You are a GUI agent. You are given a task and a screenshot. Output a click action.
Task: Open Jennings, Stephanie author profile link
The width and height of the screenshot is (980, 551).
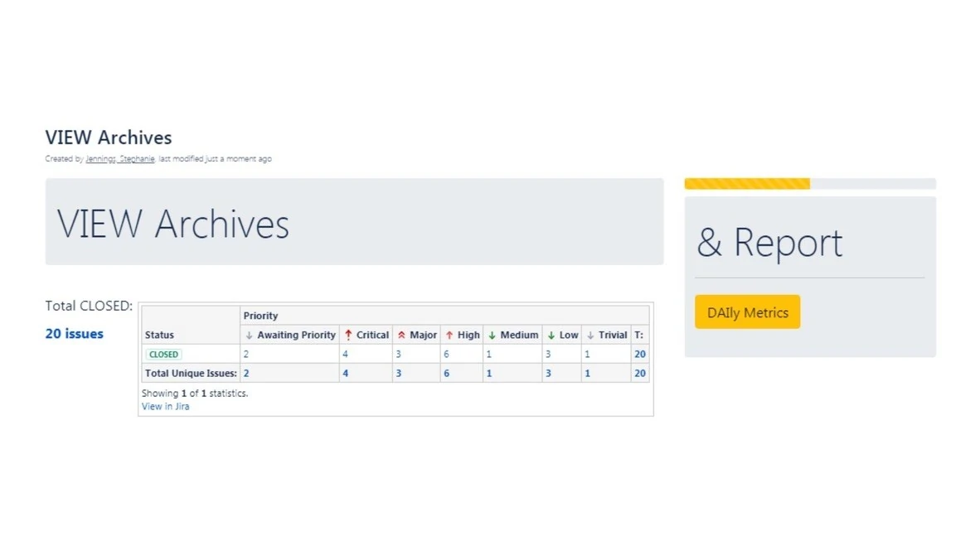[120, 158]
